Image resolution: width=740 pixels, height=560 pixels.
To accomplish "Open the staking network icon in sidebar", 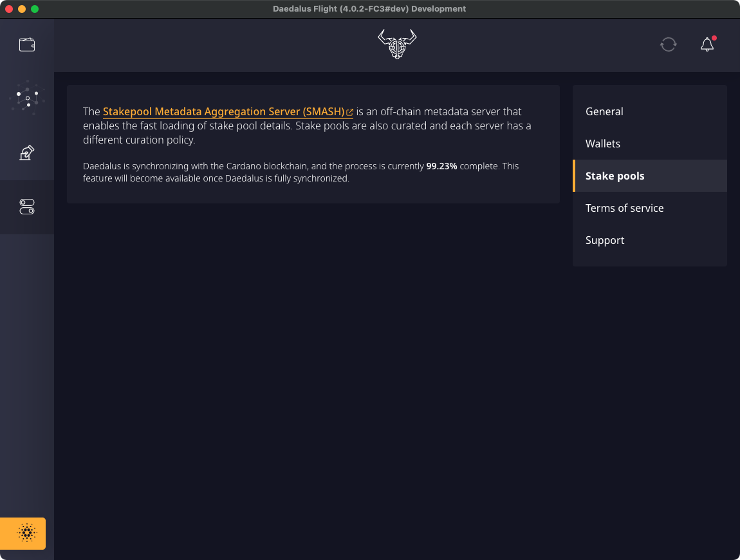I will click(27, 98).
